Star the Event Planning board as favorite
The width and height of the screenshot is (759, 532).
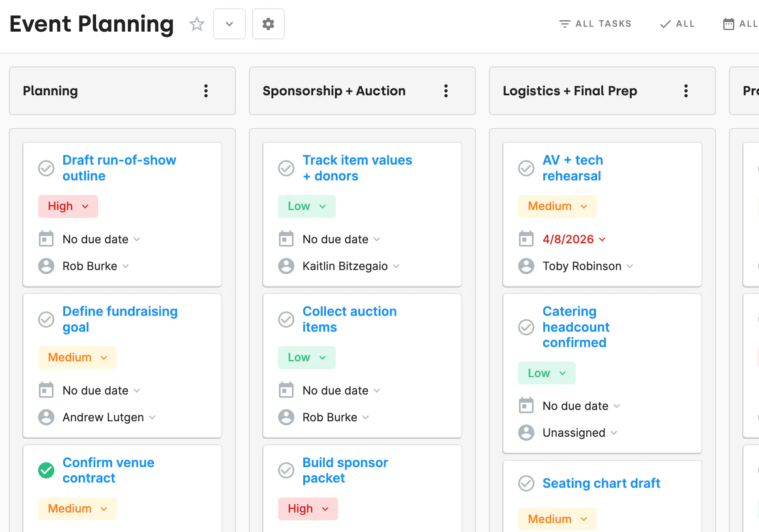(x=197, y=24)
